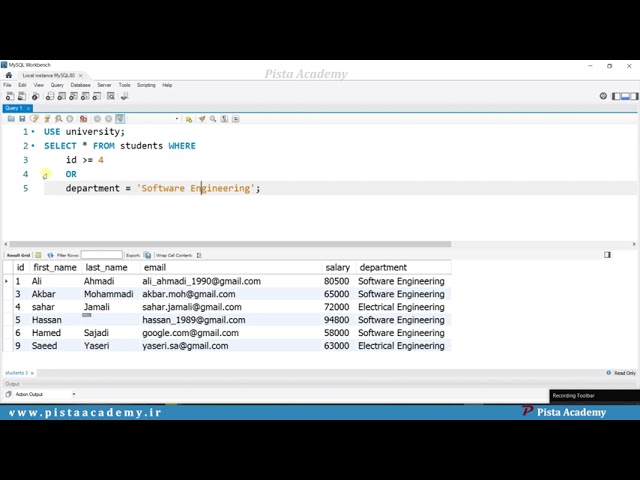Close the Query 1 tab
640x480 pixels.
[29, 108]
